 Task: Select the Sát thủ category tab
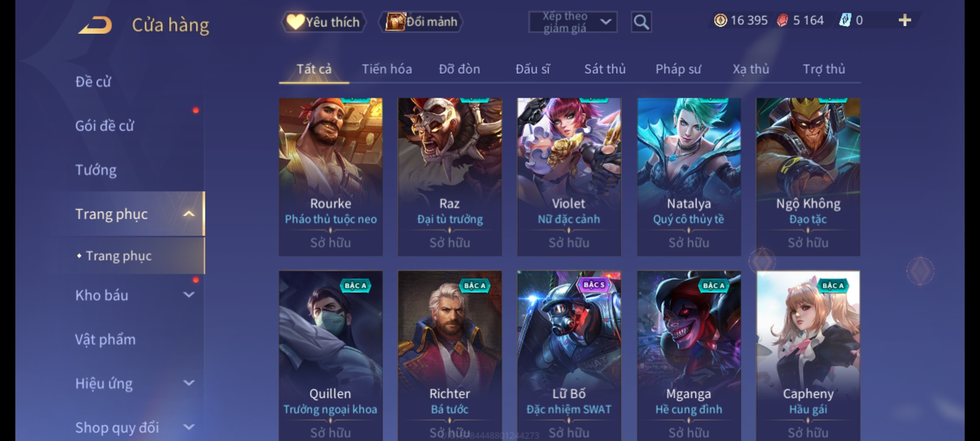tap(605, 69)
